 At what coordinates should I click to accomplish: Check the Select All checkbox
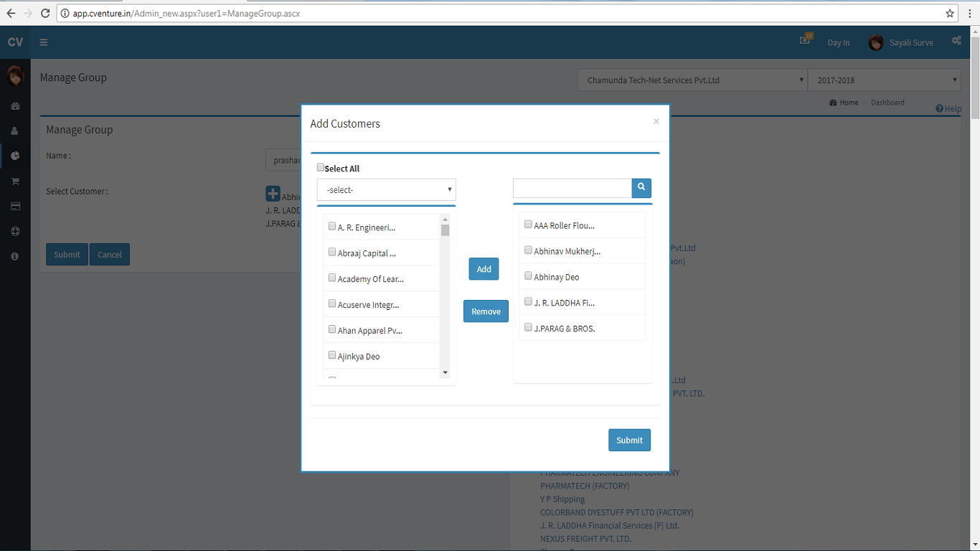click(321, 167)
